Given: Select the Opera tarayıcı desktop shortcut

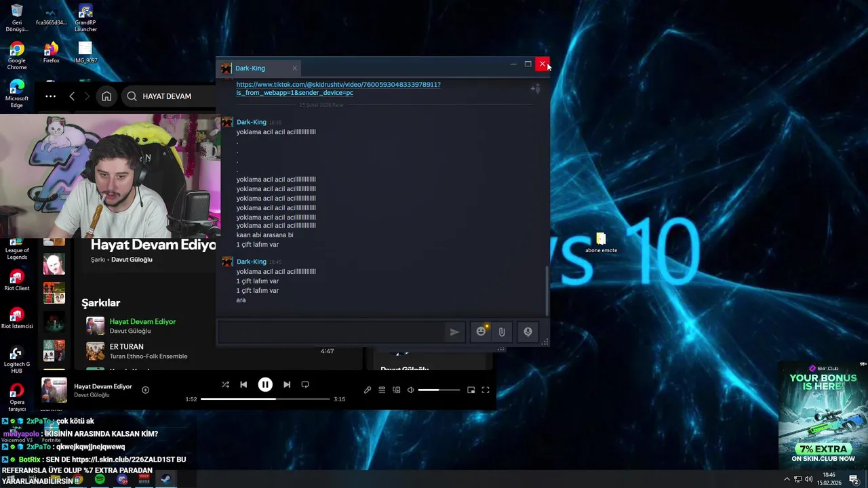Looking at the screenshot, I should point(17,398).
